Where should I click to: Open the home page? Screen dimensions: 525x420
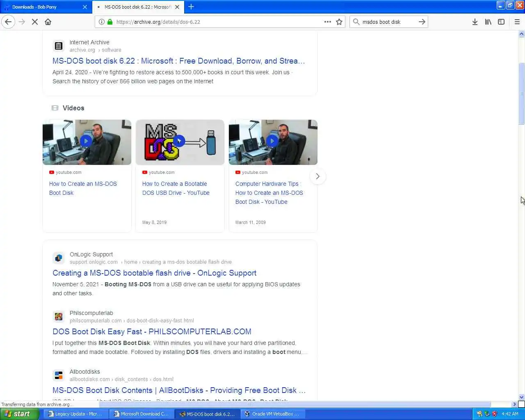48,22
